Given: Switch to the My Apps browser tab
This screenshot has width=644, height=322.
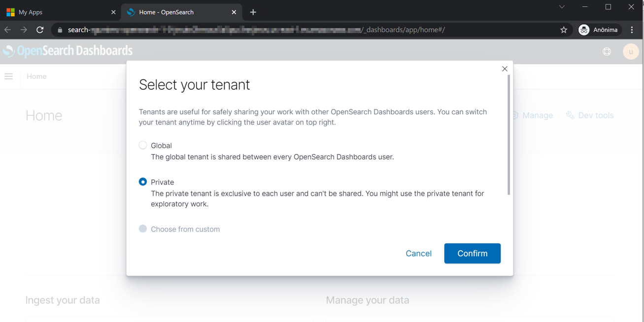Looking at the screenshot, I should click(59, 12).
